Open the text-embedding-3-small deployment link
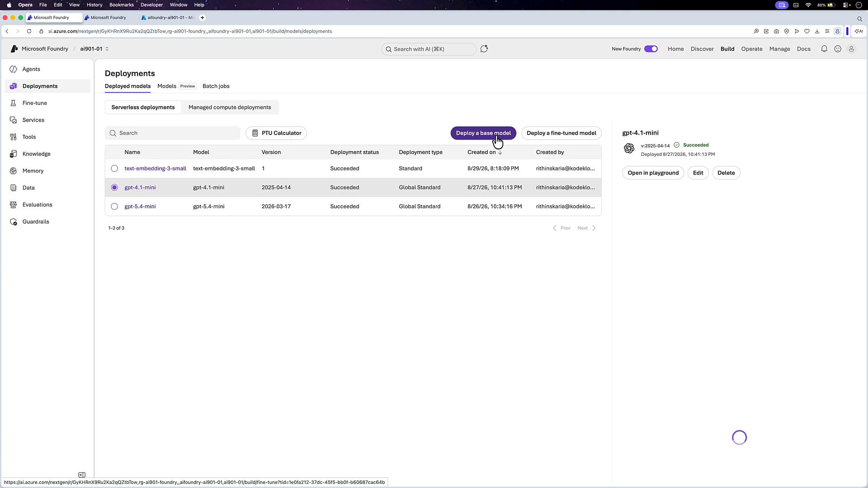Image resolution: width=868 pixels, height=488 pixels. tap(156, 169)
